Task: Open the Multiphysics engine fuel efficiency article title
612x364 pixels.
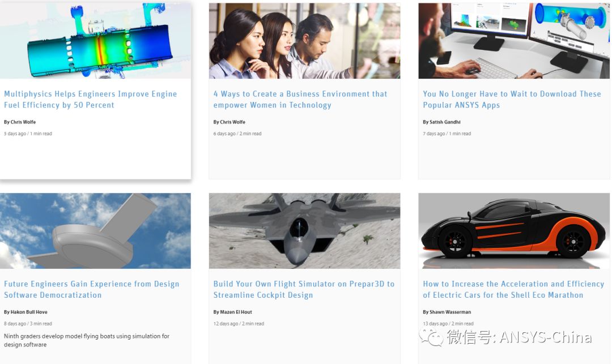Action: 90,100
